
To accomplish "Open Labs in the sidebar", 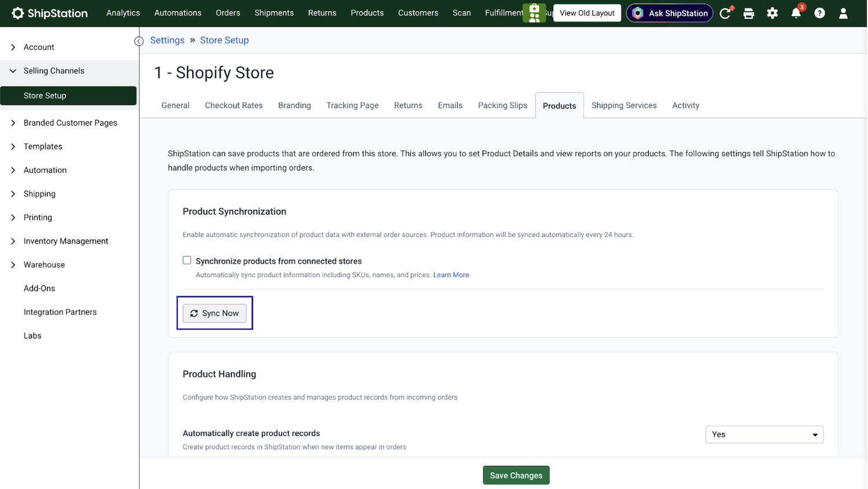I will point(32,336).
